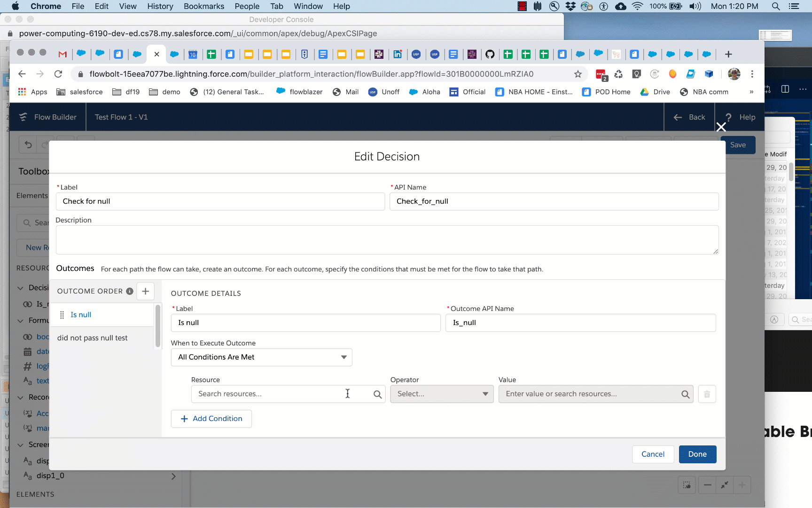Click the Done button
Image resolution: width=812 pixels, height=508 pixels.
pos(697,454)
